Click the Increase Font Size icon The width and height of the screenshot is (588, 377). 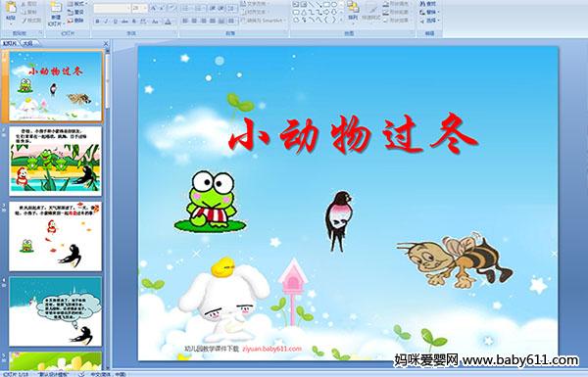153,8
